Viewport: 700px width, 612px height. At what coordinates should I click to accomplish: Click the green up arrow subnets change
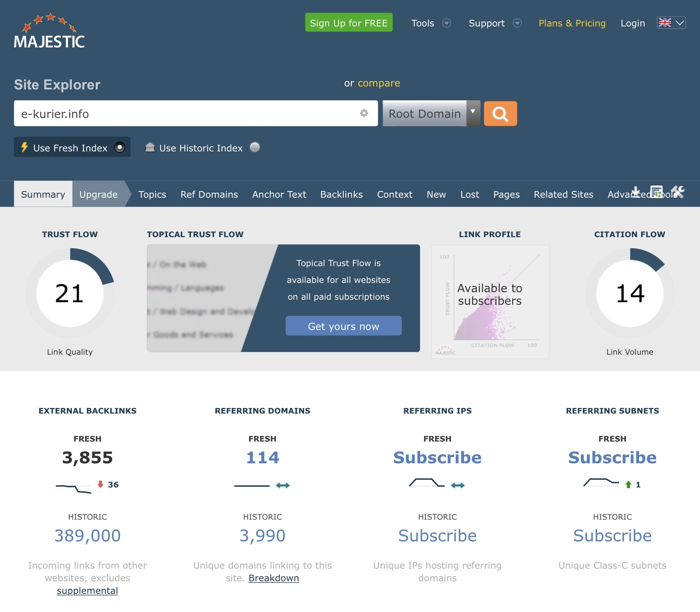[628, 485]
